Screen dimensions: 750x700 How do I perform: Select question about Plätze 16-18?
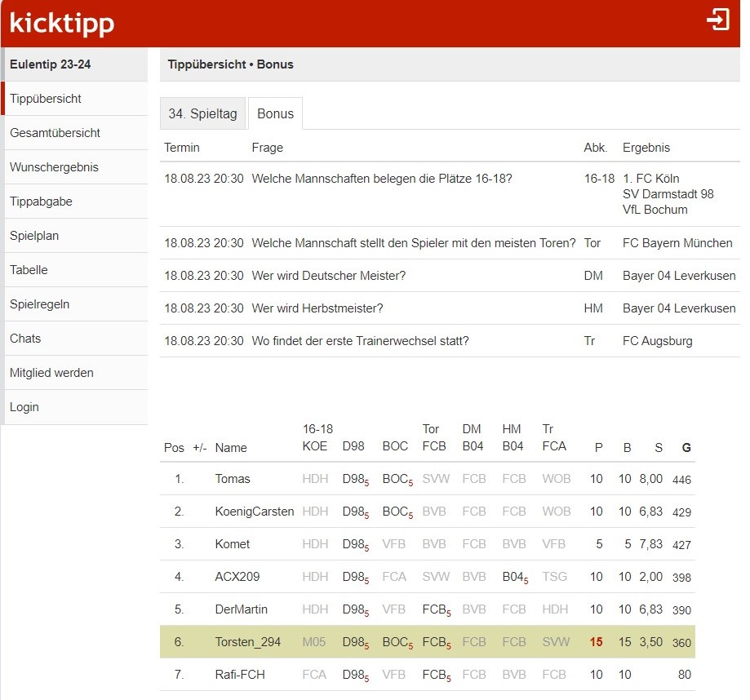tap(382, 179)
